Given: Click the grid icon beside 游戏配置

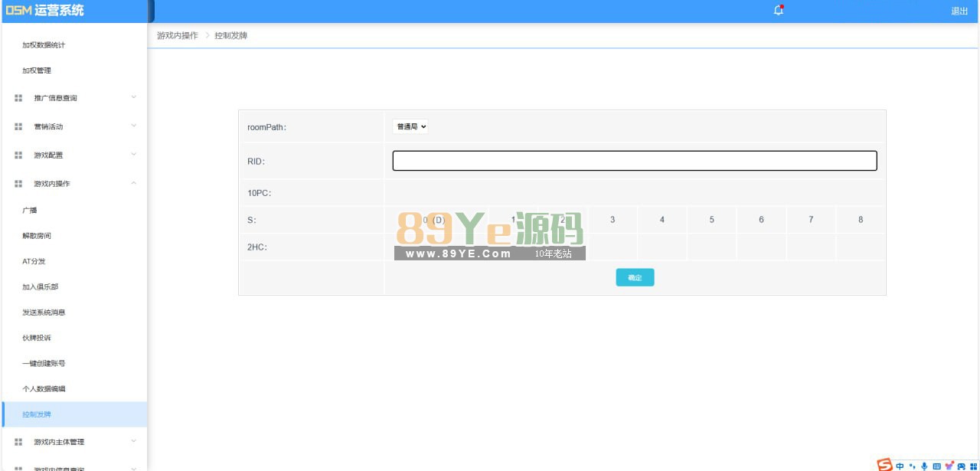Looking at the screenshot, I should (18, 155).
